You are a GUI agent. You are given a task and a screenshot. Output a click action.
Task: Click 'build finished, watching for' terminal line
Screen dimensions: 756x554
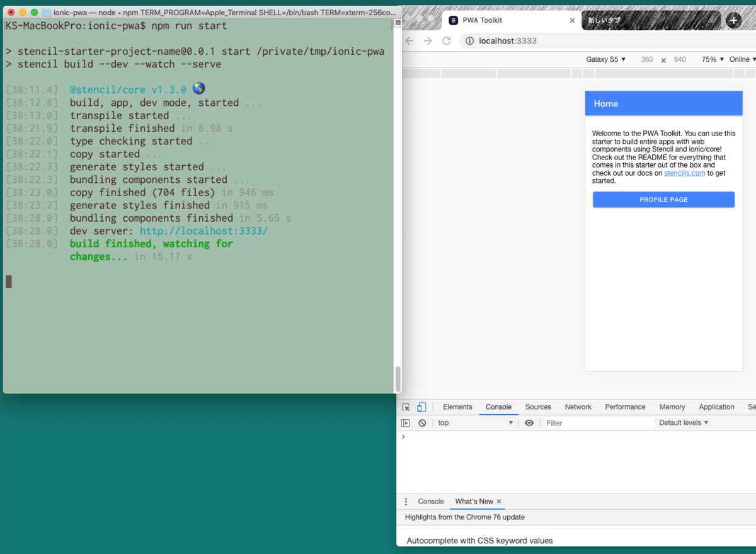(151, 243)
